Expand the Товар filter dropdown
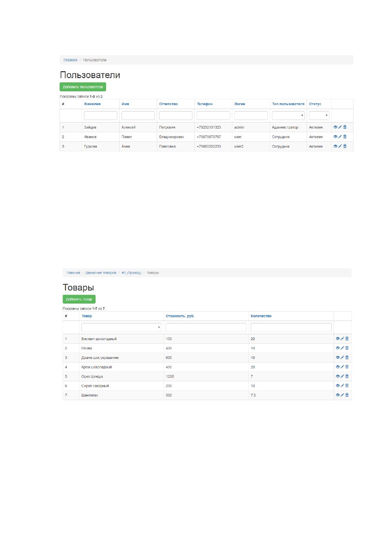This screenshot has height=555, width=392. [x=122, y=327]
